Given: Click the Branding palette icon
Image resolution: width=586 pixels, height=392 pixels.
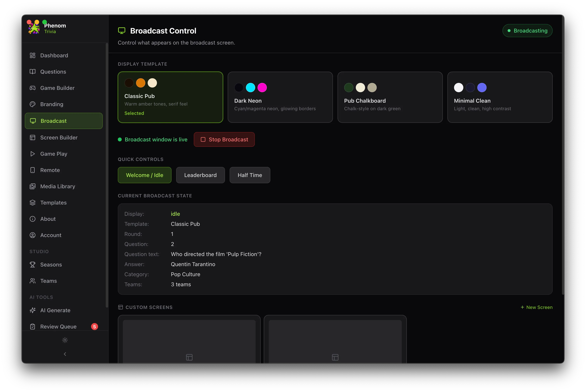Looking at the screenshot, I should click(33, 104).
